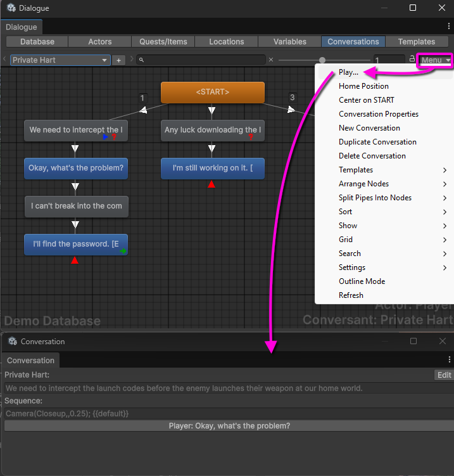Viewport: 454px width, 476px height.
Task: Select the Conversations tab
Action: pos(353,42)
